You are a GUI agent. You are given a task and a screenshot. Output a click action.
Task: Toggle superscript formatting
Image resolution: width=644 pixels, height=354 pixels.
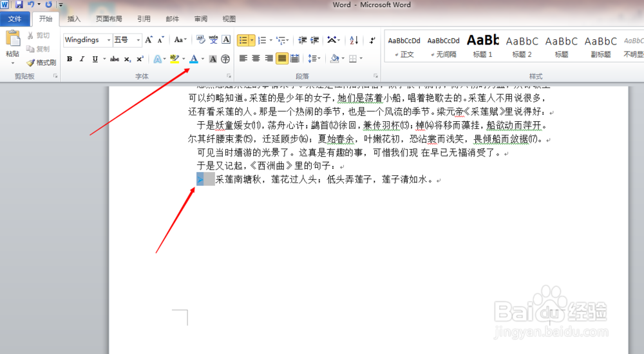pos(140,59)
